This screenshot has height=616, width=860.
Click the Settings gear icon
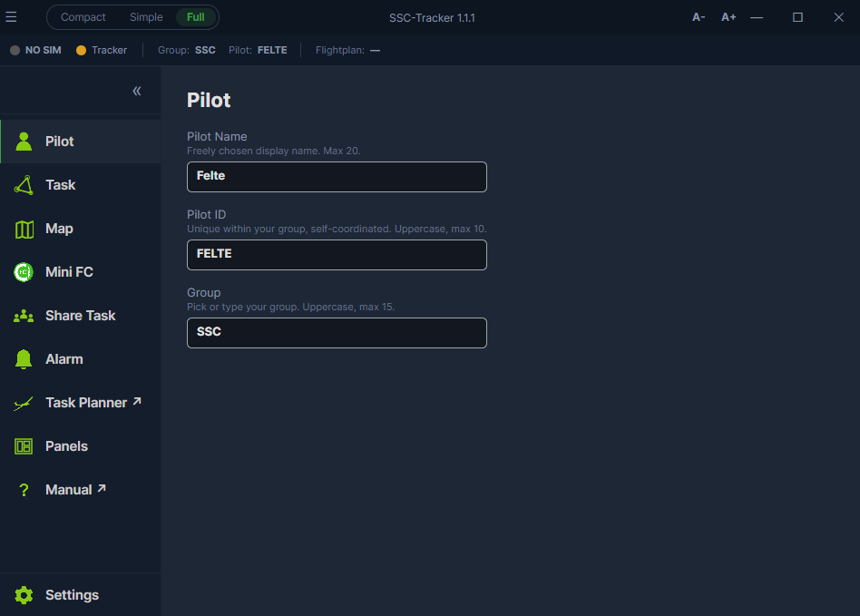24,595
